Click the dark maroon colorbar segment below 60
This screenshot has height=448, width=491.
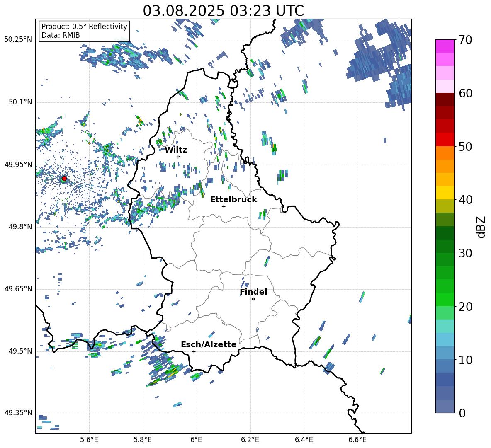(445, 99)
